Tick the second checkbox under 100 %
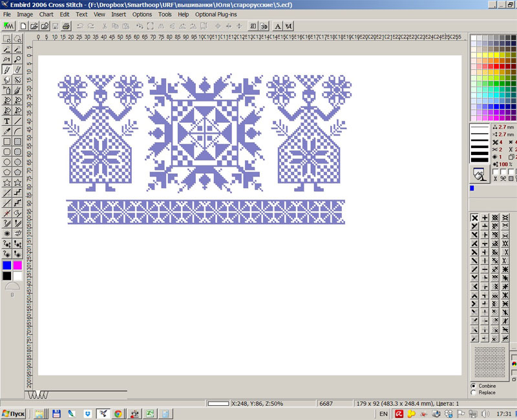The image size is (517, 420). pos(503,172)
